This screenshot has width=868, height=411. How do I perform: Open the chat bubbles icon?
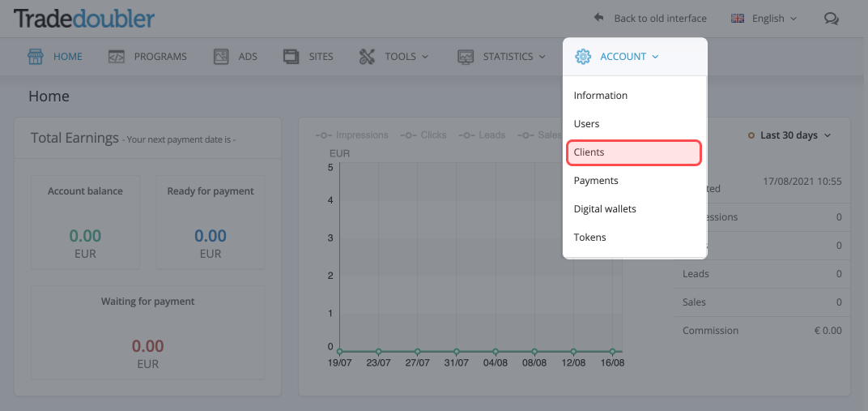pos(831,19)
